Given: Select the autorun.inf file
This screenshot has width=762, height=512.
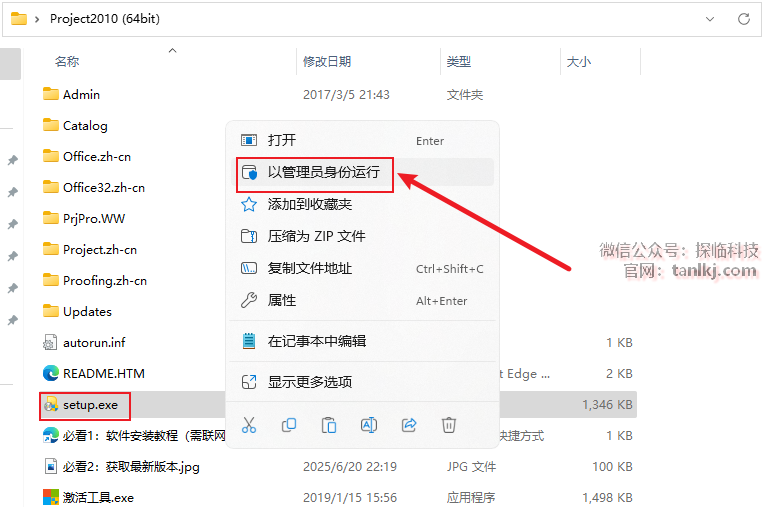Looking at the screenshot, I should 84,342.
